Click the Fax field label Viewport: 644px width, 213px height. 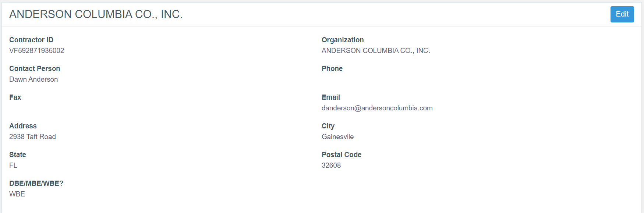(15, 97)
